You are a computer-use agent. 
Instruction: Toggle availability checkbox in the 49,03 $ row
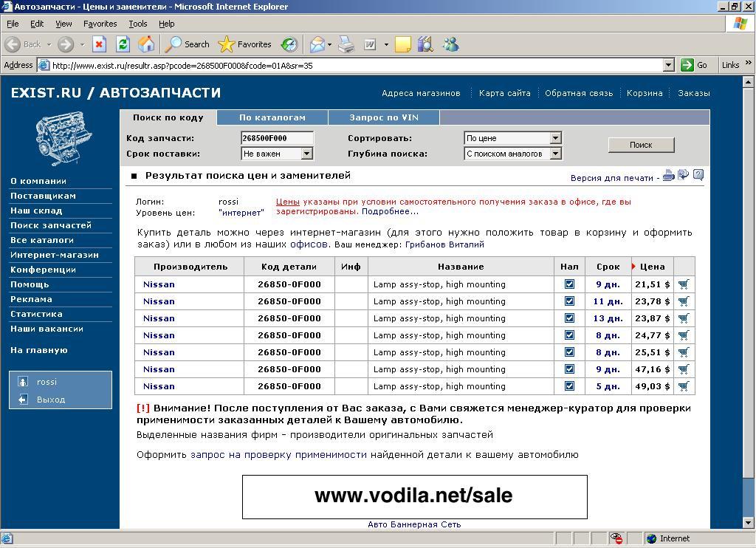click(569, 386)
